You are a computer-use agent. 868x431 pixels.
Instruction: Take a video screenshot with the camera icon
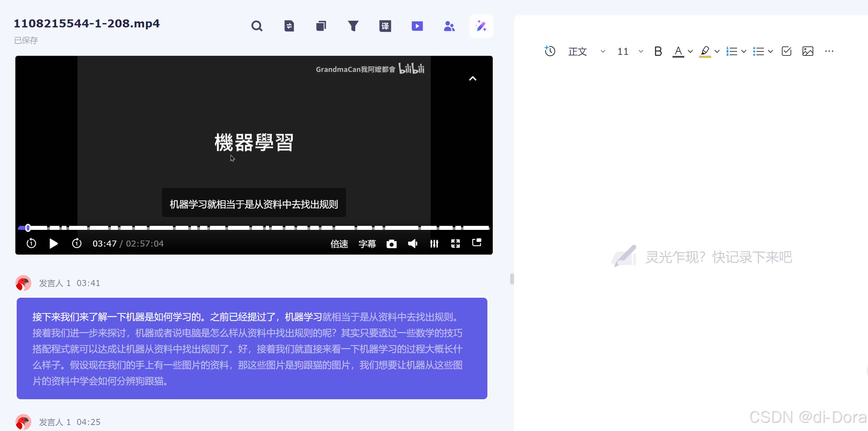point(391,244)
